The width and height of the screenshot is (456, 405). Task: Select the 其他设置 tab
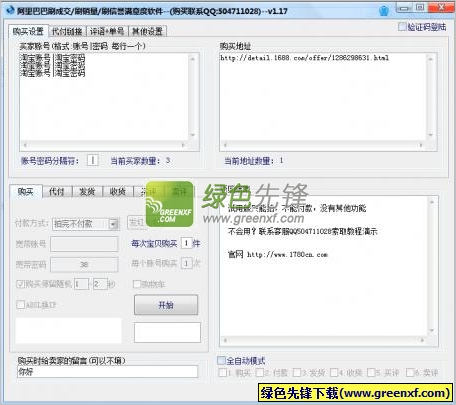pos(147,31)
